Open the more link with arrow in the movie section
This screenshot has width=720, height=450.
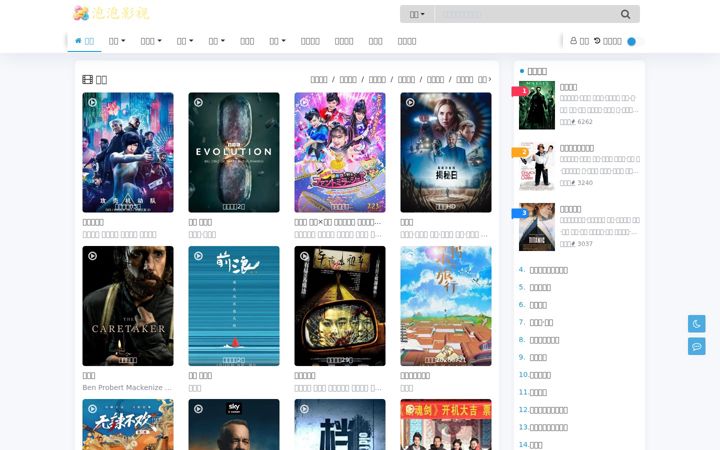click(485, 79)
